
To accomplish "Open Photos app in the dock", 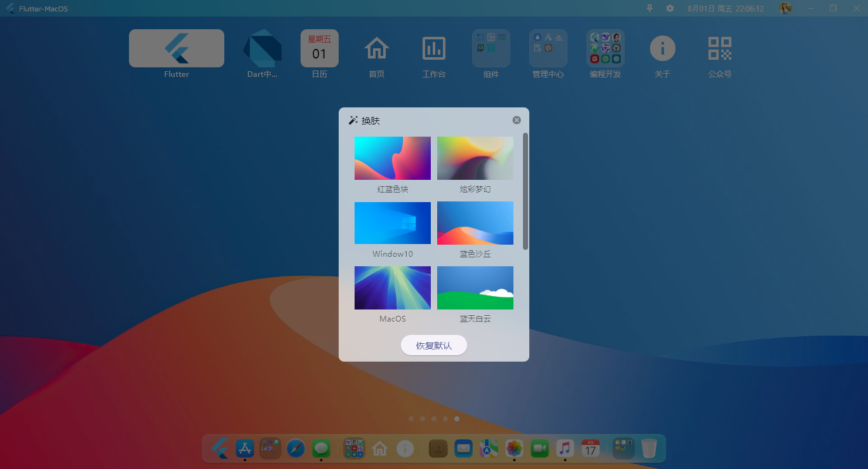I will coord(514,448).
